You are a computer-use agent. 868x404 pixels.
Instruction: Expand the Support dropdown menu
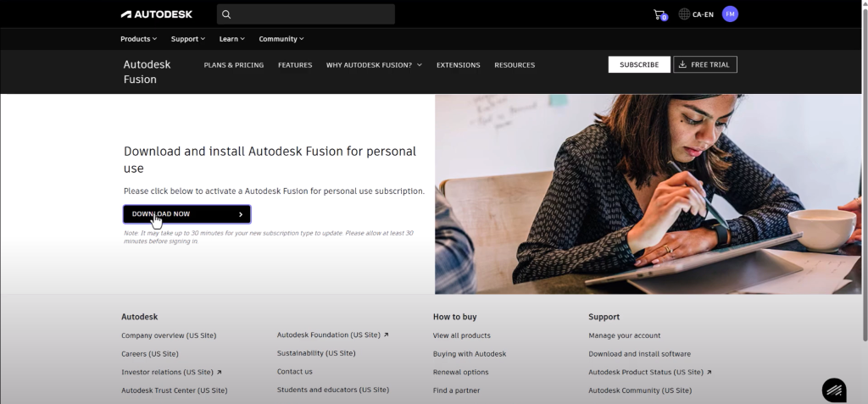pos(187,39)
